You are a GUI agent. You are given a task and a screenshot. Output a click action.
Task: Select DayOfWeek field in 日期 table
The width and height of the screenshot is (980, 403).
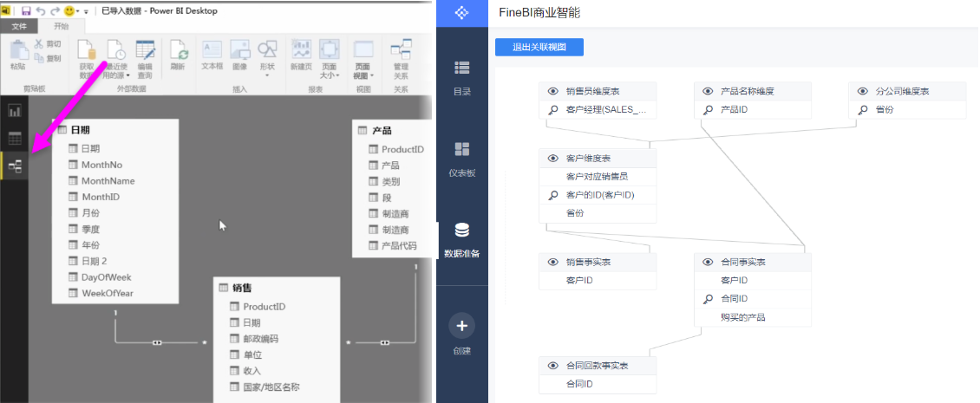pos(107,276)
